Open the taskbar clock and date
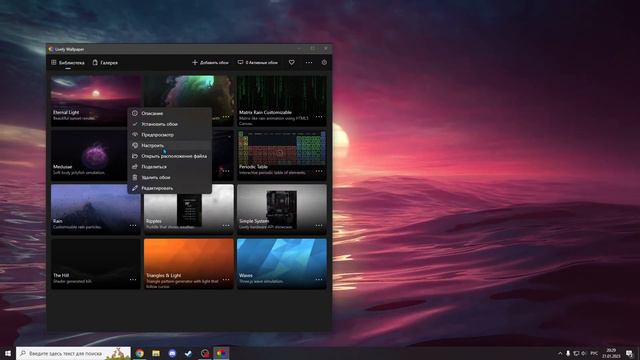 coord(611,353)
